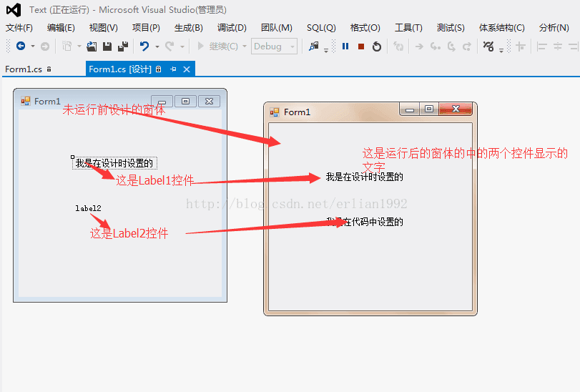The width and height of the screenshot is (580, 392).
Task: Open the find toolbar overflow options arrow
Action: pyautogui.click(x=326, y=51)
